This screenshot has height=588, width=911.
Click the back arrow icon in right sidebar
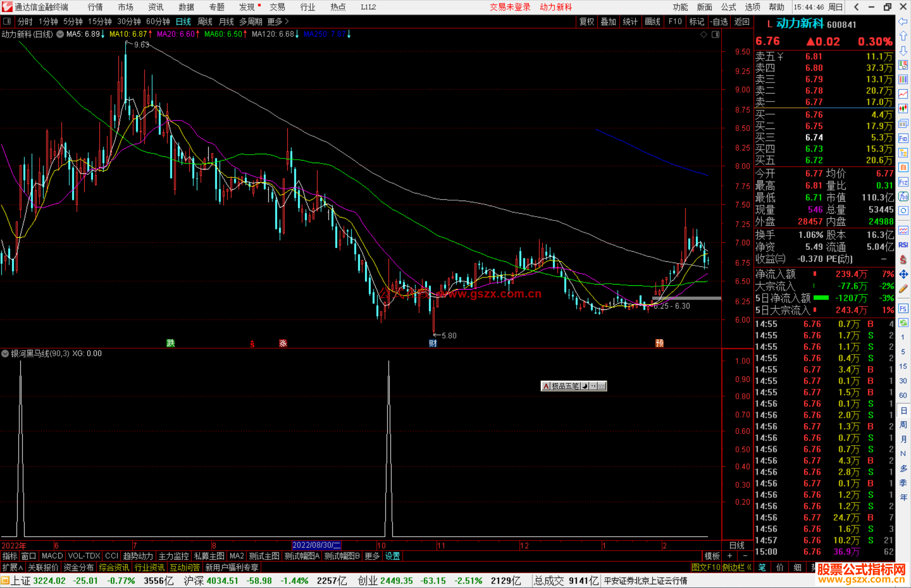pyautogui.click(x=903, y=21)
